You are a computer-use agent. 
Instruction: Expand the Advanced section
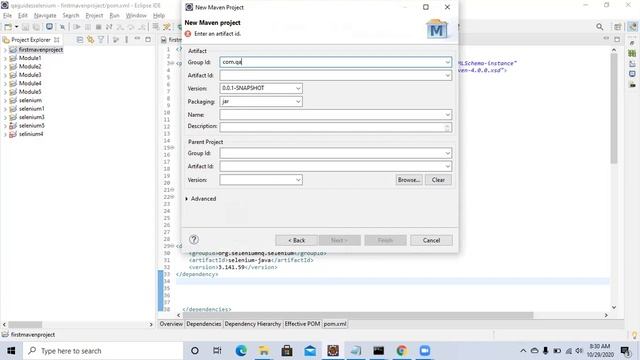click(187, 199)
